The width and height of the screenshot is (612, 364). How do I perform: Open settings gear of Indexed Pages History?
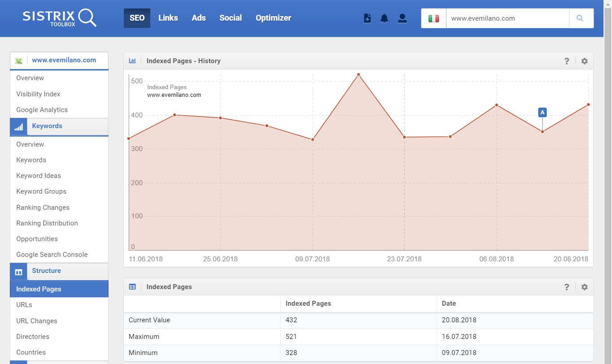pos(584,61)
